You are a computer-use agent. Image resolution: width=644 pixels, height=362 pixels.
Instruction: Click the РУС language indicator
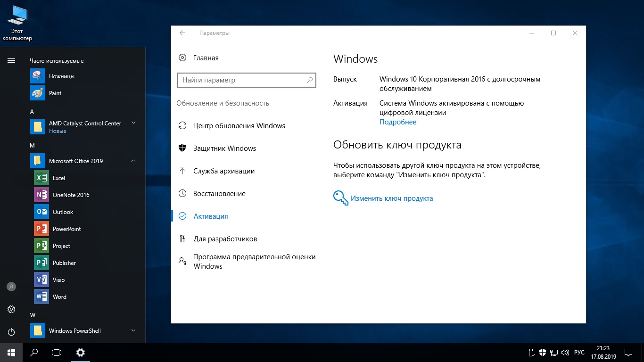tap(579, 353)
